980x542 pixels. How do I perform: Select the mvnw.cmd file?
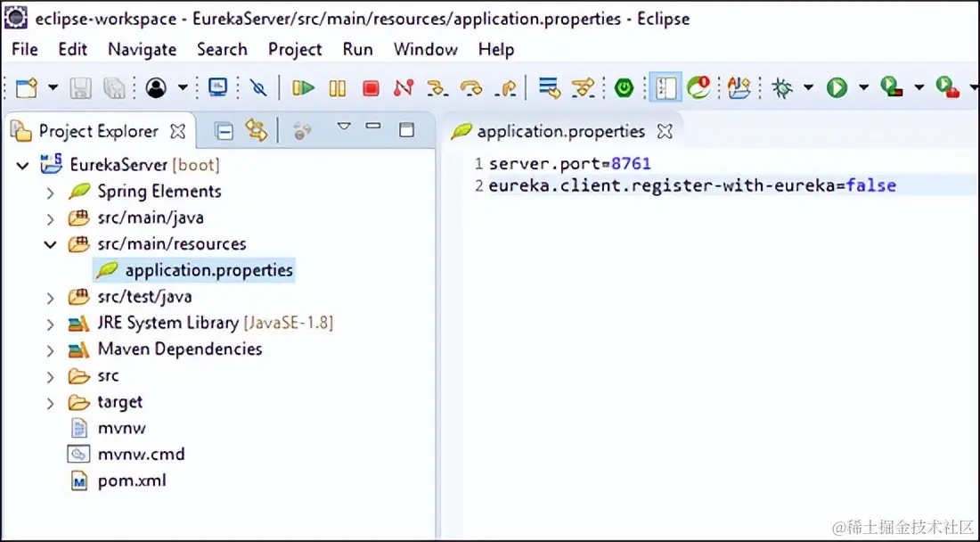point(142,455)
